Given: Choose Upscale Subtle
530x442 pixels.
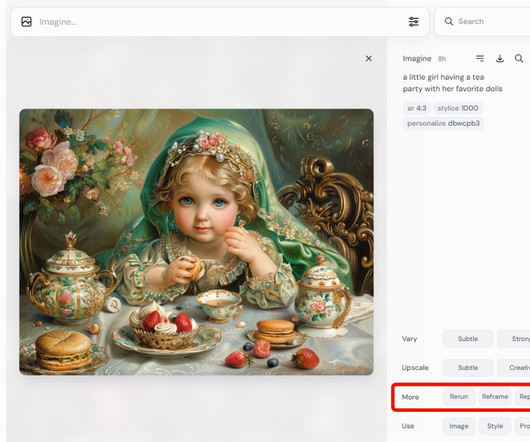Looking at the screenshot, I should [x=468, y=368].
